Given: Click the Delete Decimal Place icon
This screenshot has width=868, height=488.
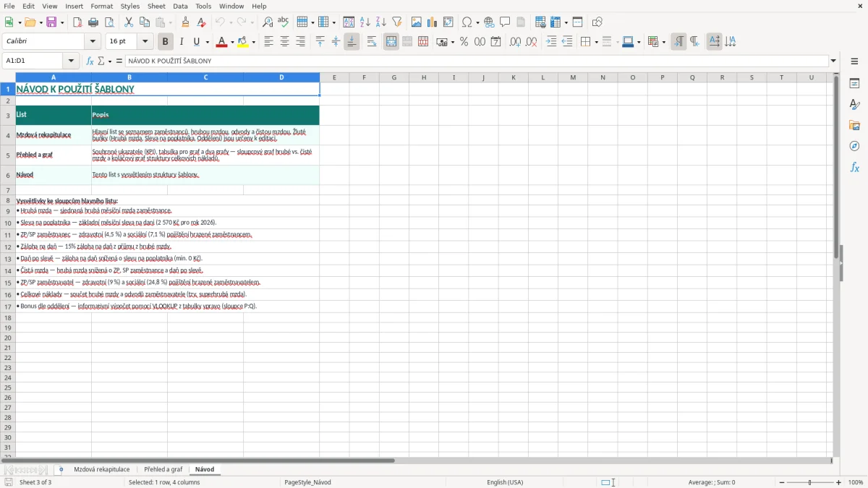Looking at the screenshot, I should [x=532, y=42].
